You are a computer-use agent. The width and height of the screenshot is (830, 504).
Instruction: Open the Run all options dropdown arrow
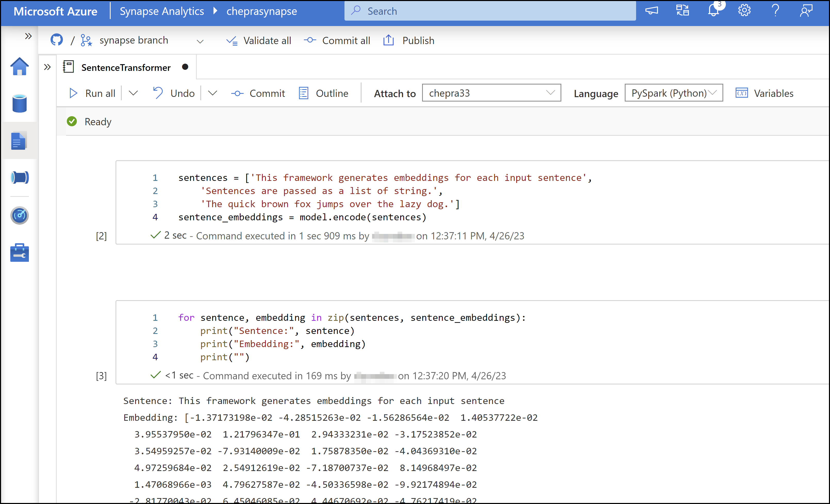133,93
